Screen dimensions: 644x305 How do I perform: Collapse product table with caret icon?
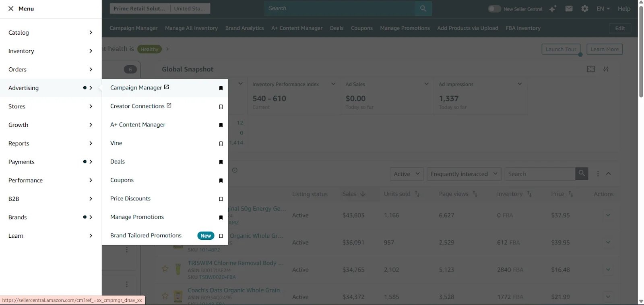click(609, 174)
